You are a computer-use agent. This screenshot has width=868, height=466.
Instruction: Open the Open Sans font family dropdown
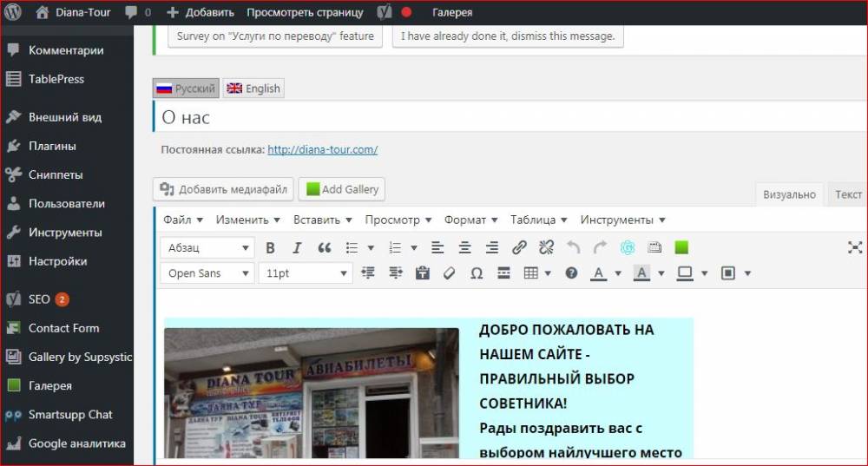[207, 272]
